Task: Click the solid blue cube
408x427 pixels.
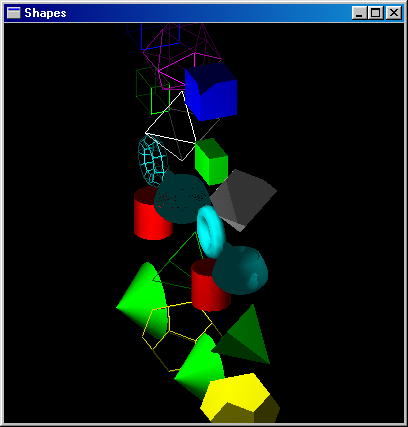Action: click(211, 92)
